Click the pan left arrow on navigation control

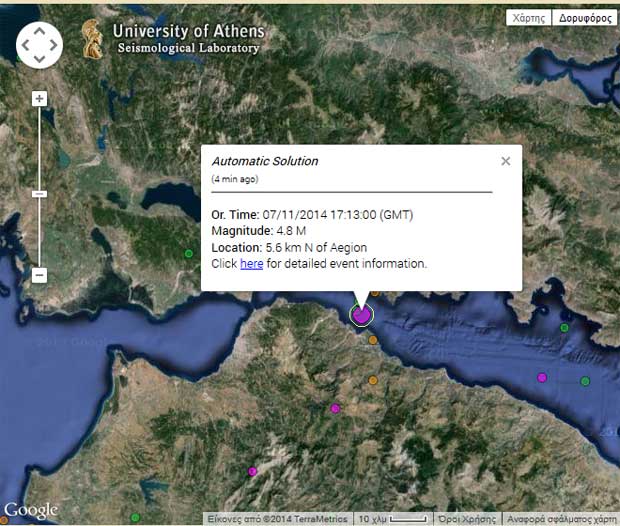25,44
